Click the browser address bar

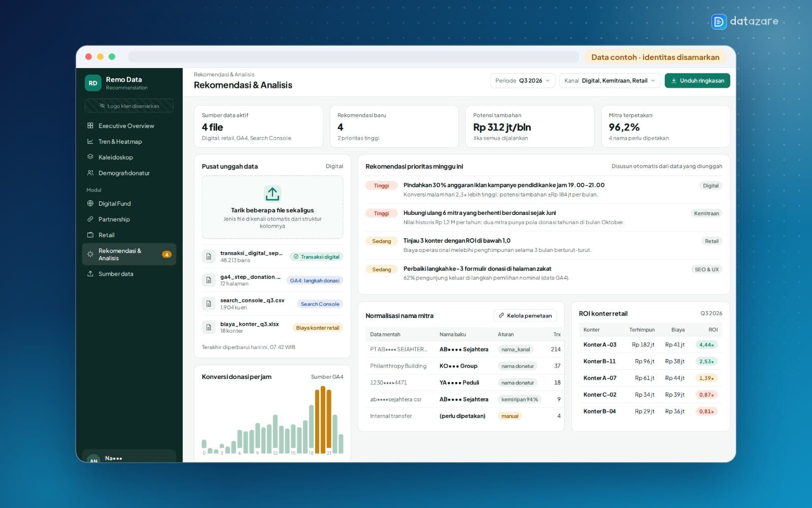353,57
